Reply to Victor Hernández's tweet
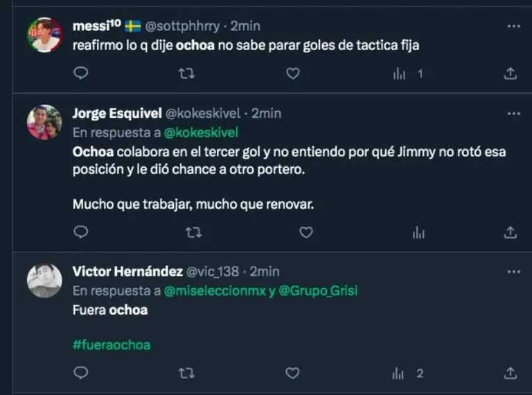532x395 pixels. pos(81,374)
